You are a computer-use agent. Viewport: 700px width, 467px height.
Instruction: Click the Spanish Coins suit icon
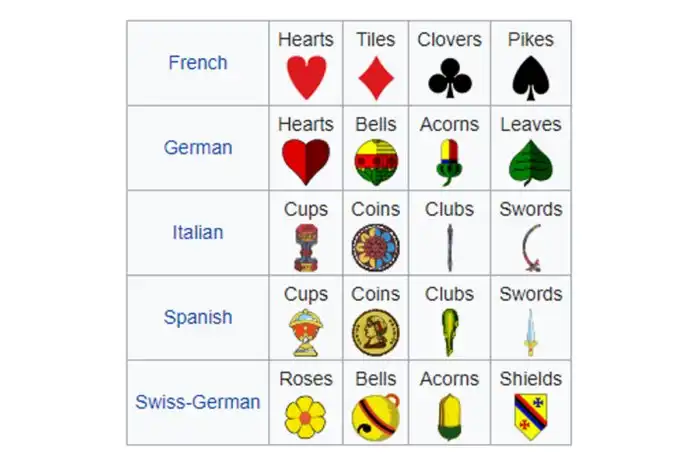[x=376, y=332]
